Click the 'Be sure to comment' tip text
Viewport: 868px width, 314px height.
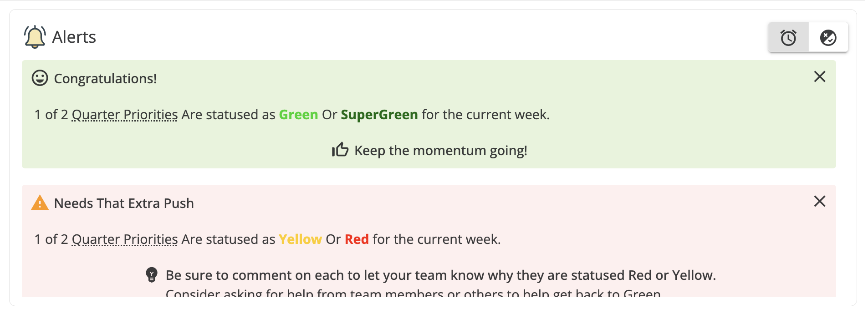(x=441, y=275)
